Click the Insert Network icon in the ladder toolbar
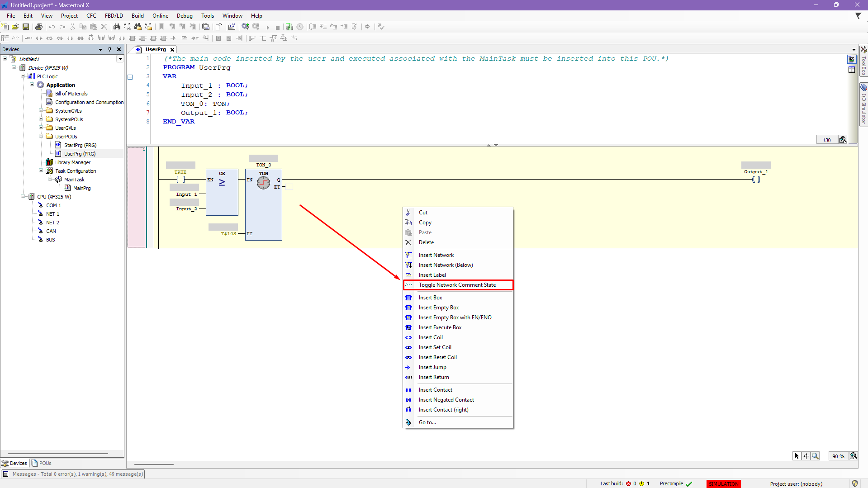 coord(5,38)
